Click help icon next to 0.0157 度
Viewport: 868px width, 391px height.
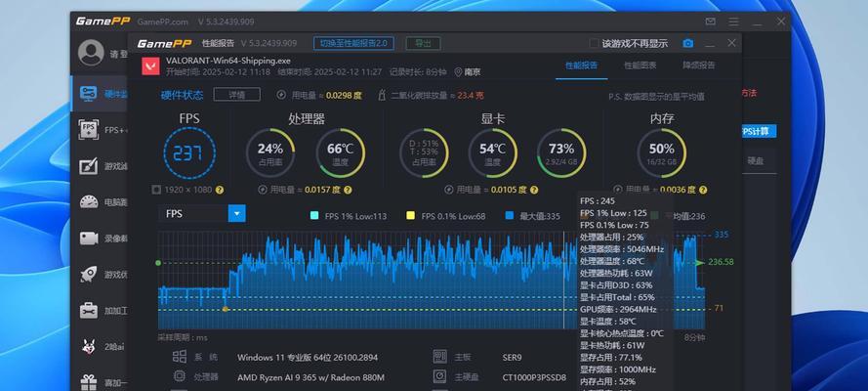[x=348, y=190]
